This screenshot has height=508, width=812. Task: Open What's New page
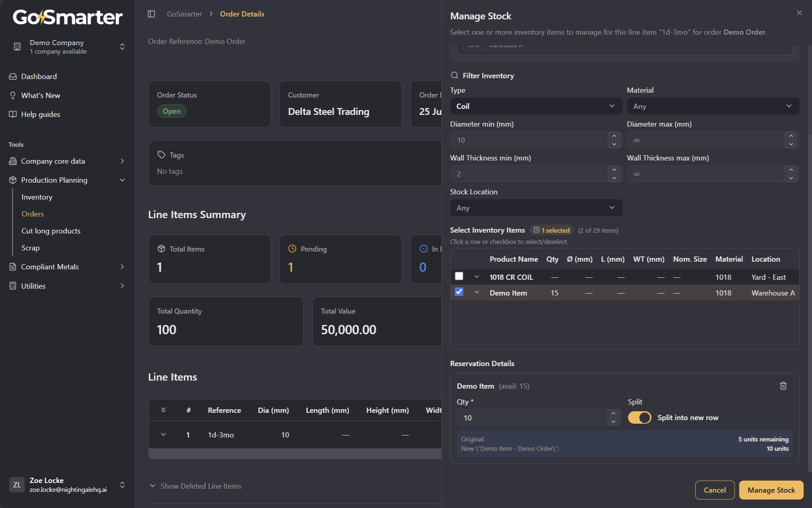(41, 96)
